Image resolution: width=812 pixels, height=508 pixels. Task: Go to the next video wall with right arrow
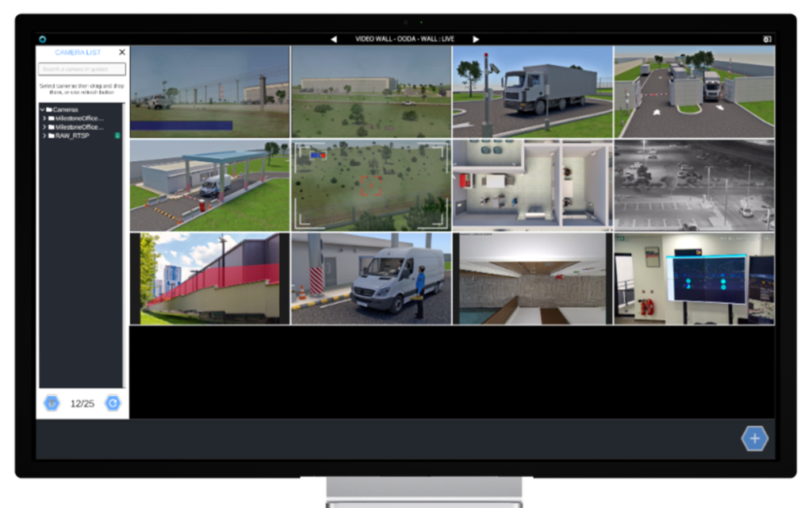pyautogui.click(x=476, y=37)
